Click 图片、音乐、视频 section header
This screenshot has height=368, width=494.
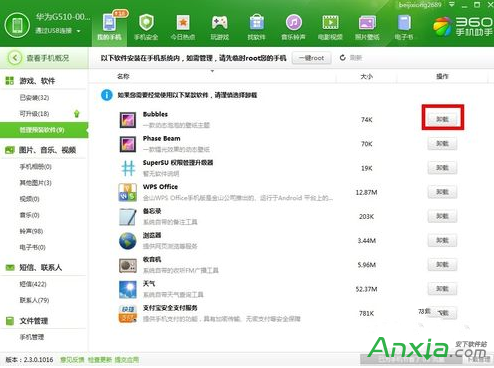(47, 150)
